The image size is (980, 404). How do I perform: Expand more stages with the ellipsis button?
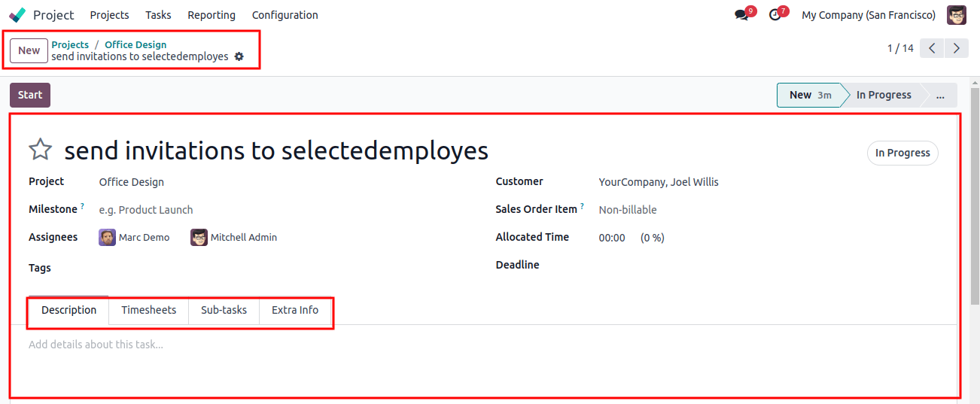pyautogui.click(x=940, y=95)
